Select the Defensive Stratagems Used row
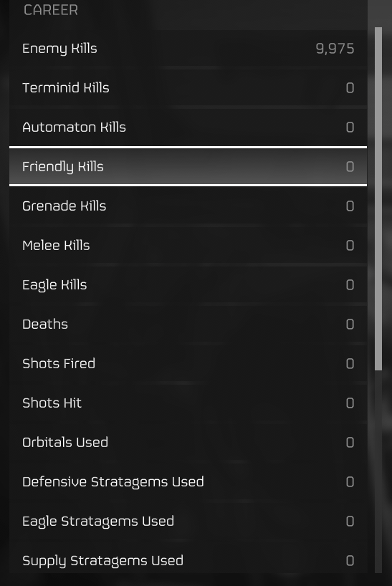Image resolution: width=392 pixels, height=586 pixels. point(188,481)
